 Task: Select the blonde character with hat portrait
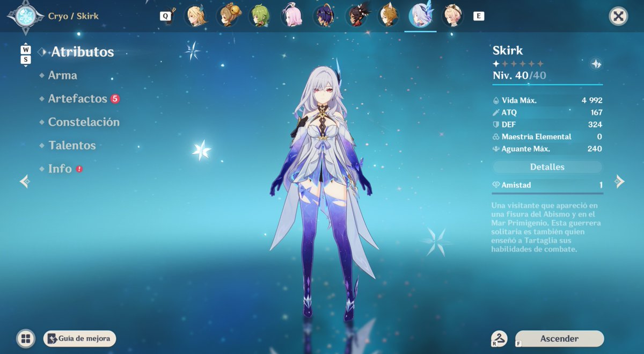coord(452,16)
